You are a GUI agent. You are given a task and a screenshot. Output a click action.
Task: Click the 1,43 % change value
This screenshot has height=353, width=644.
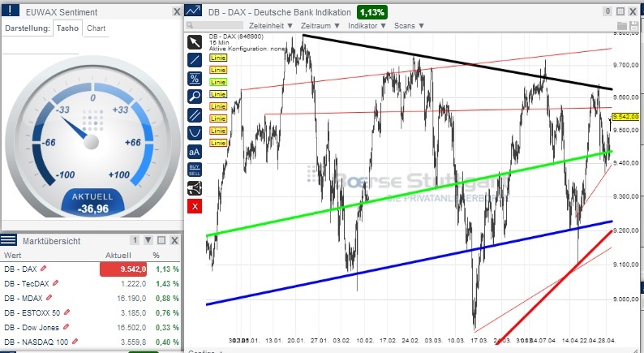(x=167, y=283)
